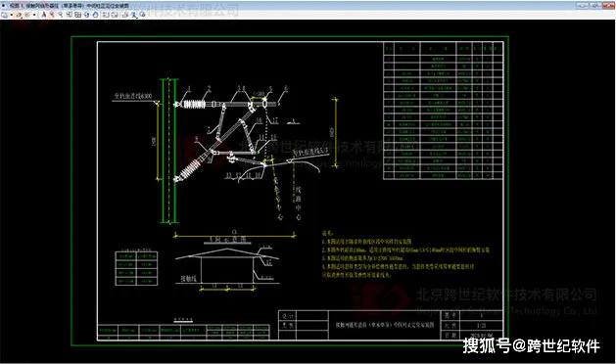The image size is (616, 364).
Task: Click the first icon in the viewer toolbar
Action: point(4,15)
